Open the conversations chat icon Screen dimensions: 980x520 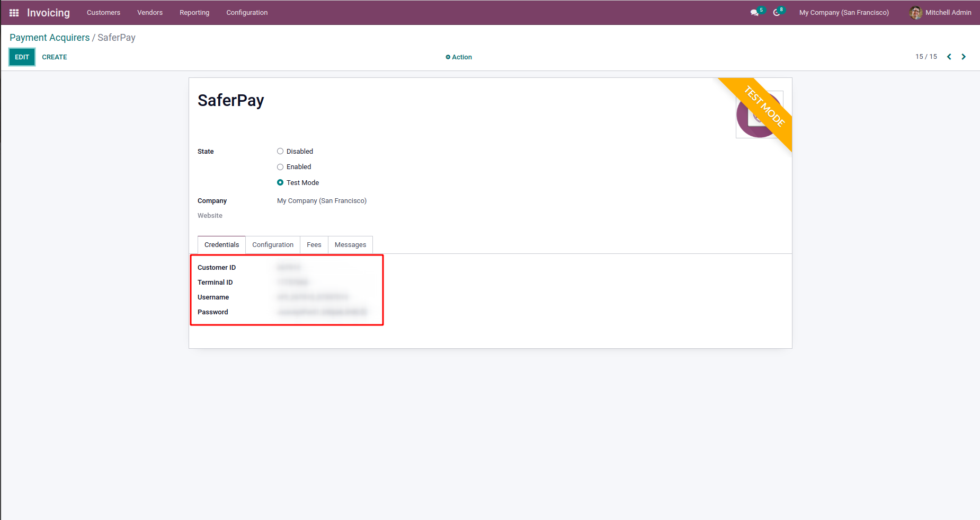(755, 13)
